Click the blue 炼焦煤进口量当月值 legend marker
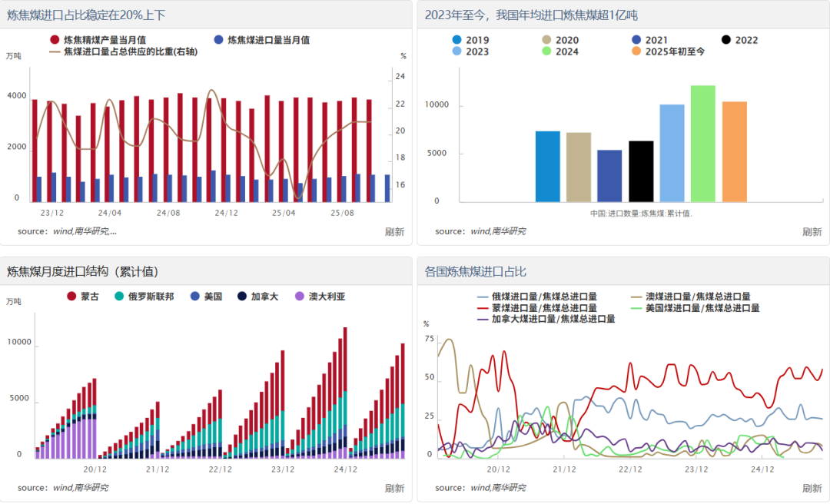Screen dimensions: 830x504 click(x=219, y=40)
